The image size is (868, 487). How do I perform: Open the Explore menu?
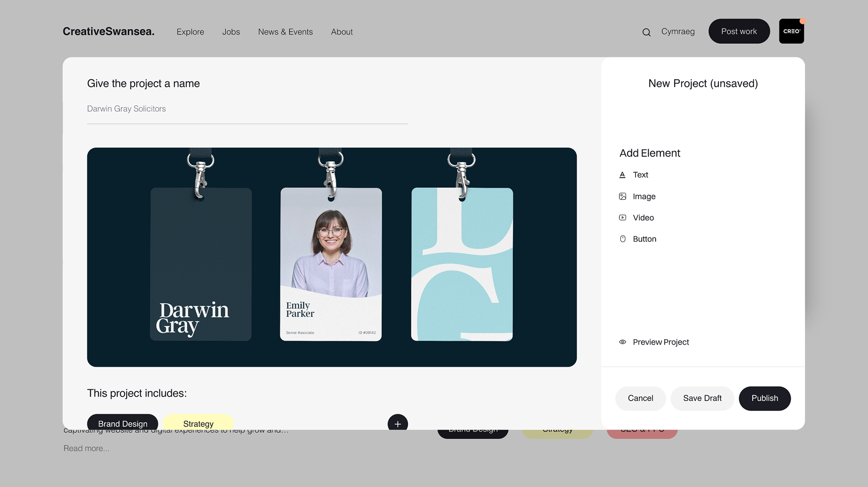point(190,32)
